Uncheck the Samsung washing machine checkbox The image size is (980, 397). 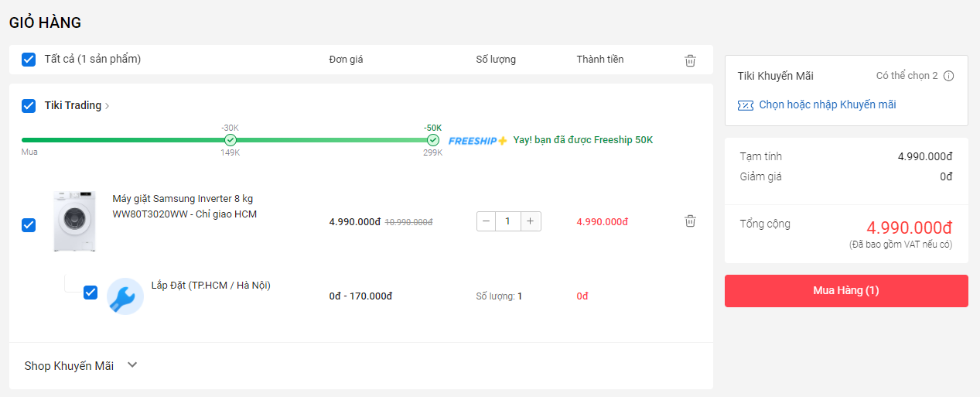[x=29, y=225]
